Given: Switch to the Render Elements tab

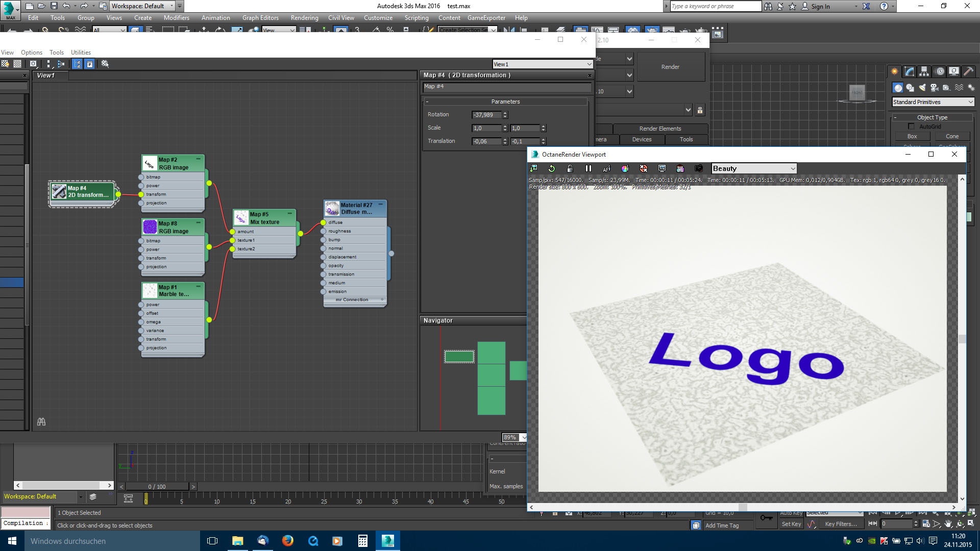Looking at the screenshot, I should [x=660, y=129].
